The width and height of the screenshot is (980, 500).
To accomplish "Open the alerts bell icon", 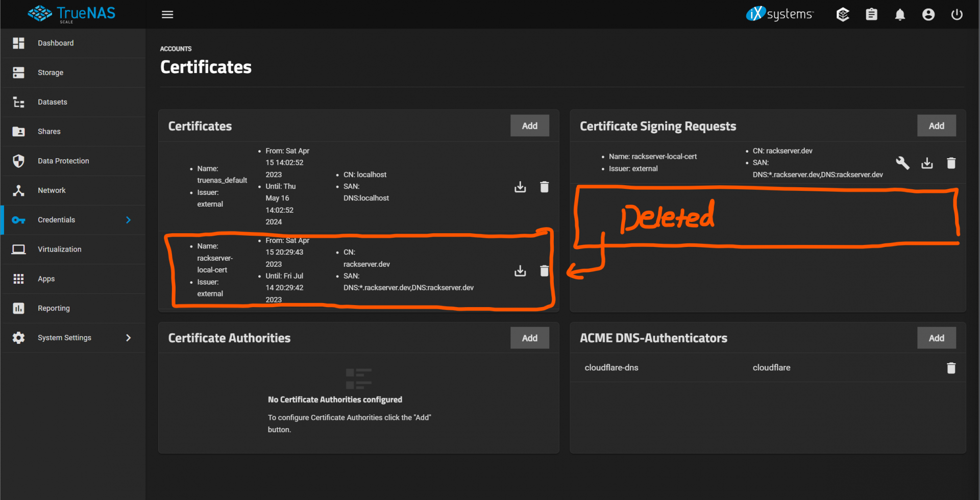I will (x=900, y=14).
